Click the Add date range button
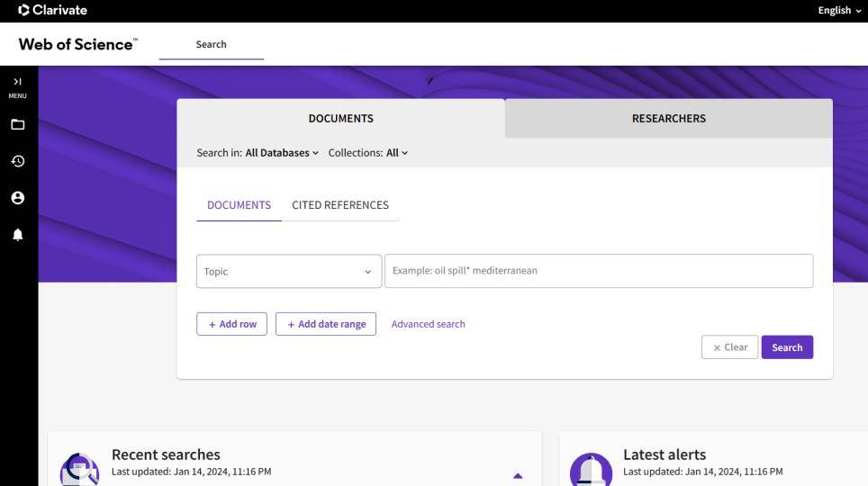This screenshot has width=868, height=486. [326, 324]
